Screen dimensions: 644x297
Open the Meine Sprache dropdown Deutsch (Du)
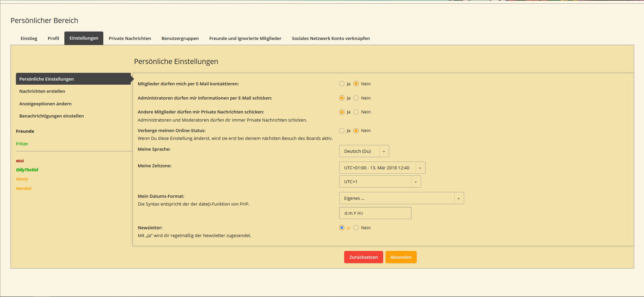coord(364,151)
